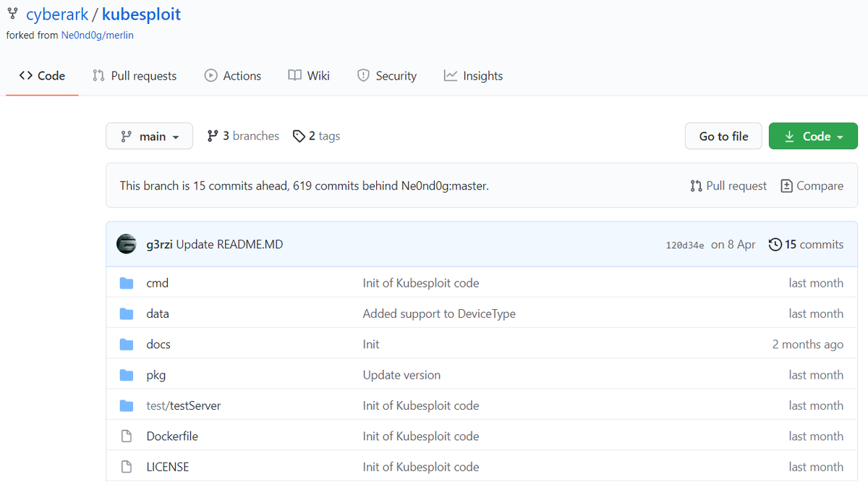Click the Go to file button
868x485 pixels.
pyautogui.click(x=723, y=136)
